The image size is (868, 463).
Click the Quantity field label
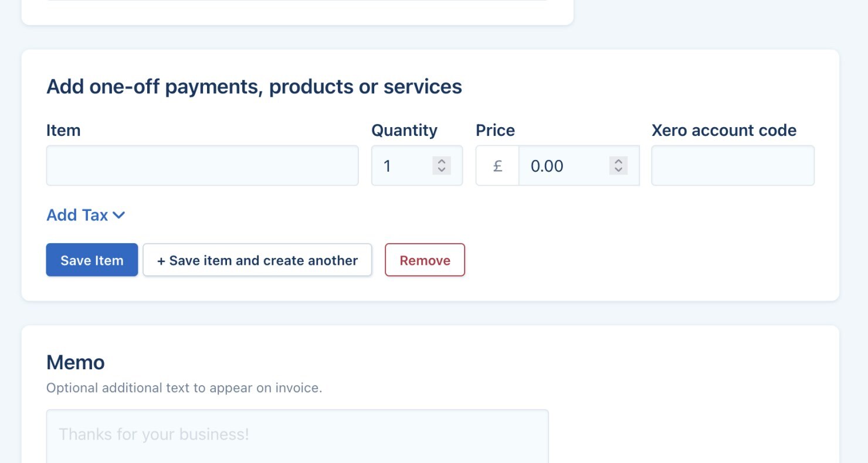tap(404, 130)
